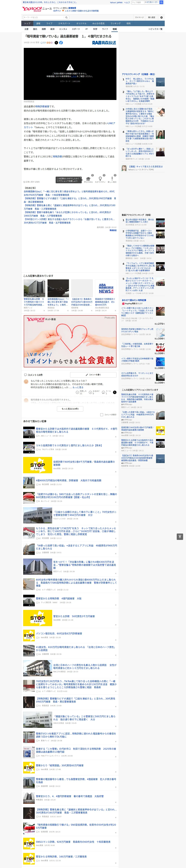This screenshot has height=868, width=186.
Task: Share the first comment on X
Action: click(115, 392)
